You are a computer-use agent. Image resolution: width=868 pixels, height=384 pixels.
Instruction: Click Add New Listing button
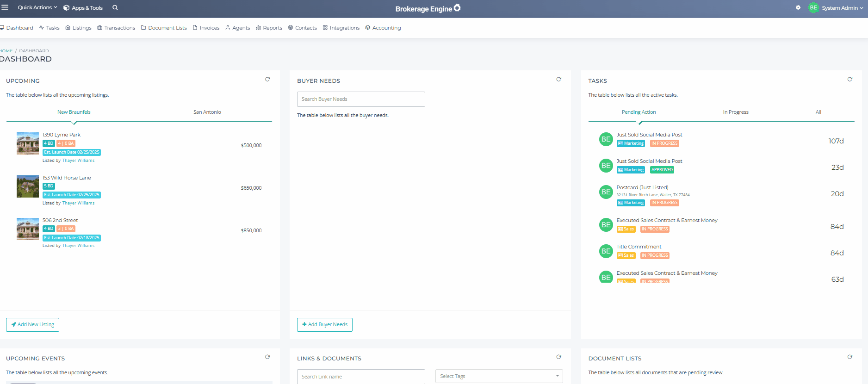32,325
